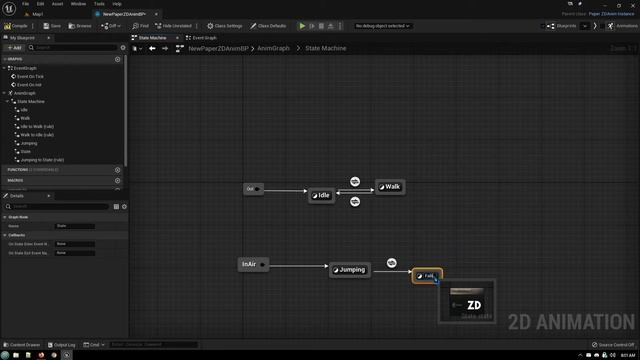
Task: Switch to Animations mode
Action: tap(622, 26)
